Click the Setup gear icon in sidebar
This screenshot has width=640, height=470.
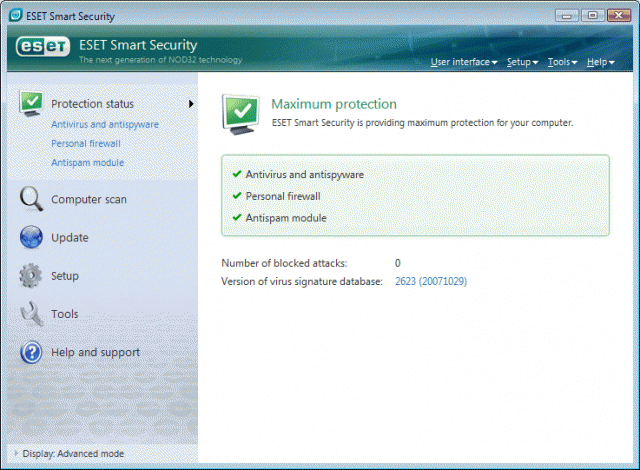point(31,276)
